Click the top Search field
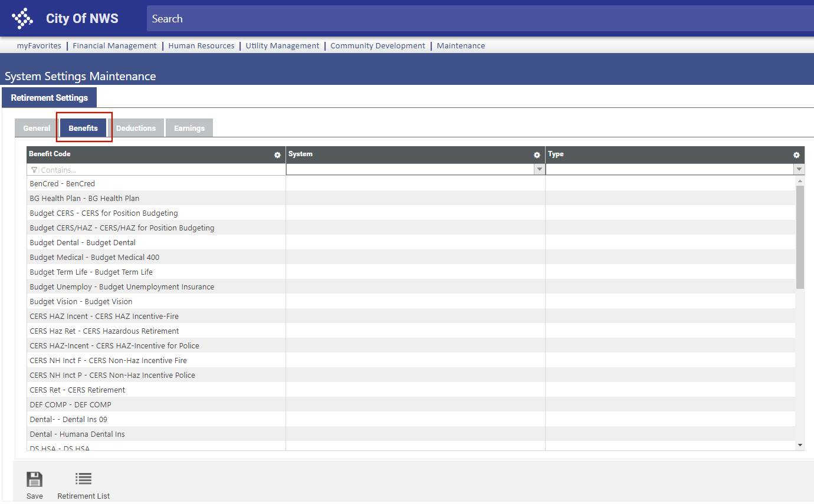This screenshot has height=504, width=814. 472,19
